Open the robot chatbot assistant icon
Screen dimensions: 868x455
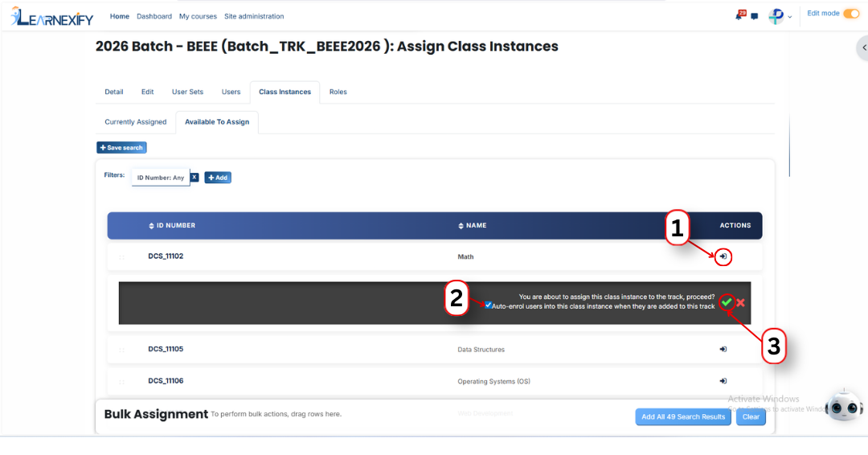[844, 408]
